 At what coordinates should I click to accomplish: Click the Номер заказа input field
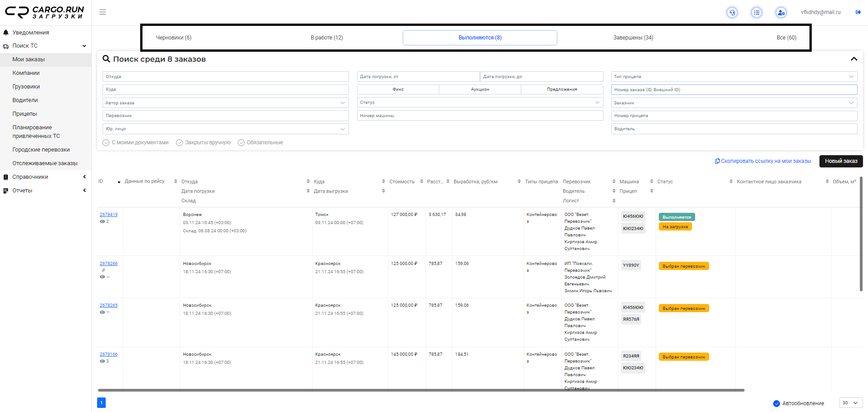pyautogui.click(x=734, y=90)
